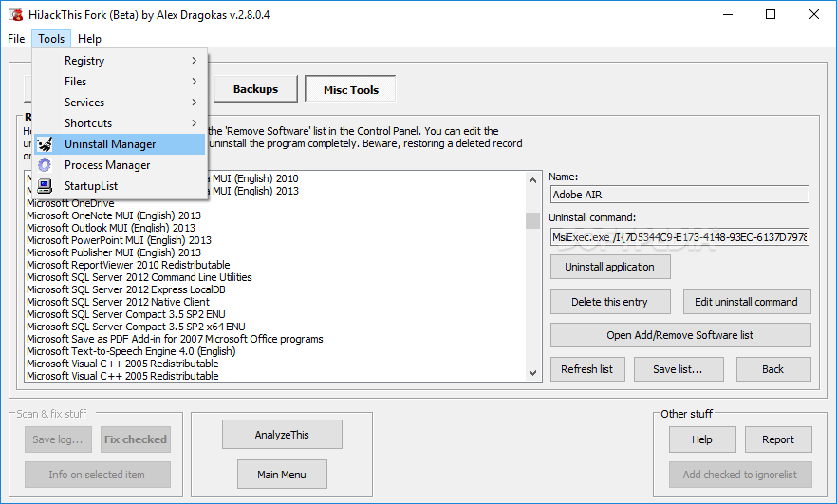Viewport: 837px width, 504px height.
Task: Click the HiJackThis app icon in title bar
Action: pos(15,14)
